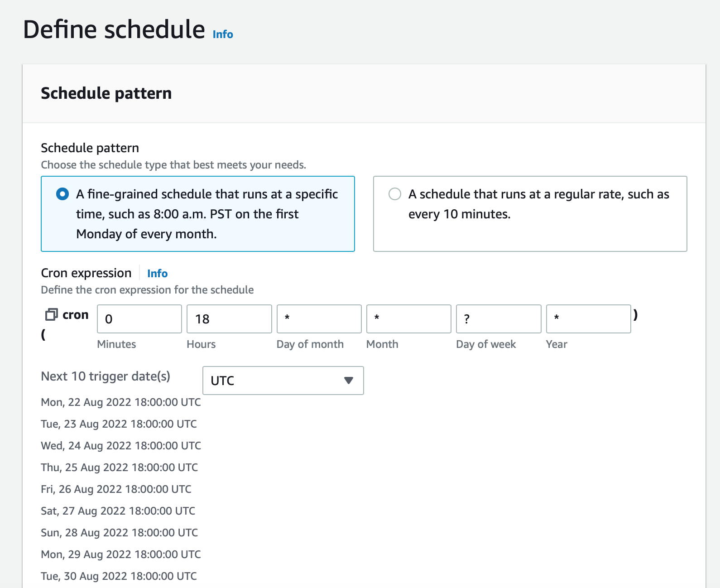Image resolution: width=720 pixels, height=588 pixels.
Task: Open the Info link beside Define schedule
Action: pos(222,34)
